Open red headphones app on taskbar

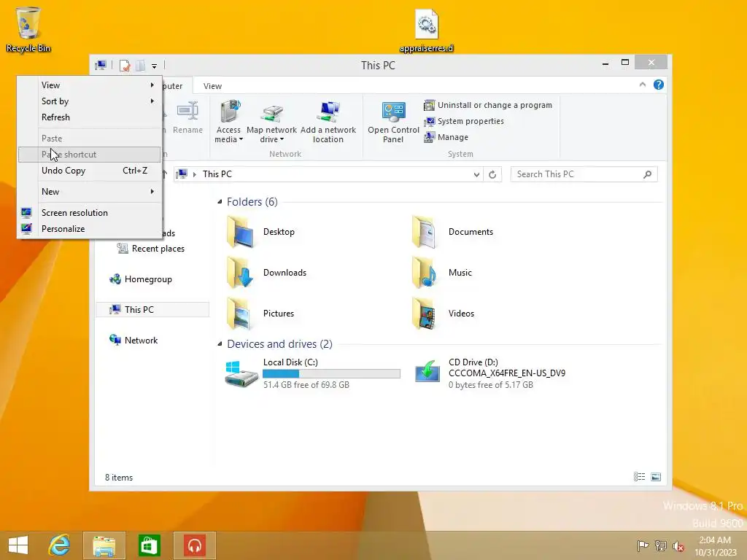[x=194, y=545]
